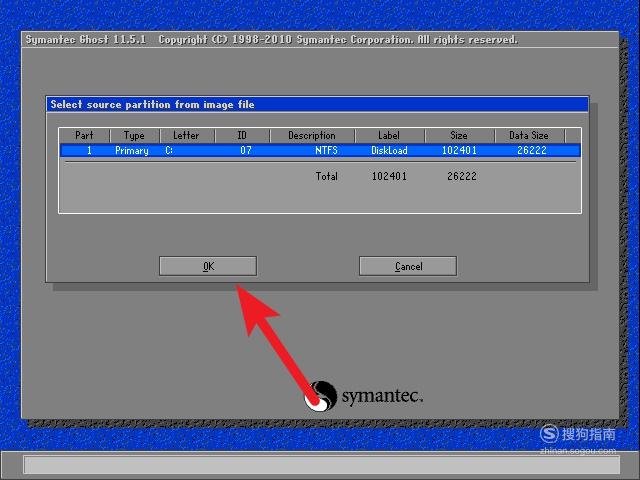The width and height of the screenshot is (640, 480).
Task: Click the DiskLoad label cell
Action: [389, 150]
